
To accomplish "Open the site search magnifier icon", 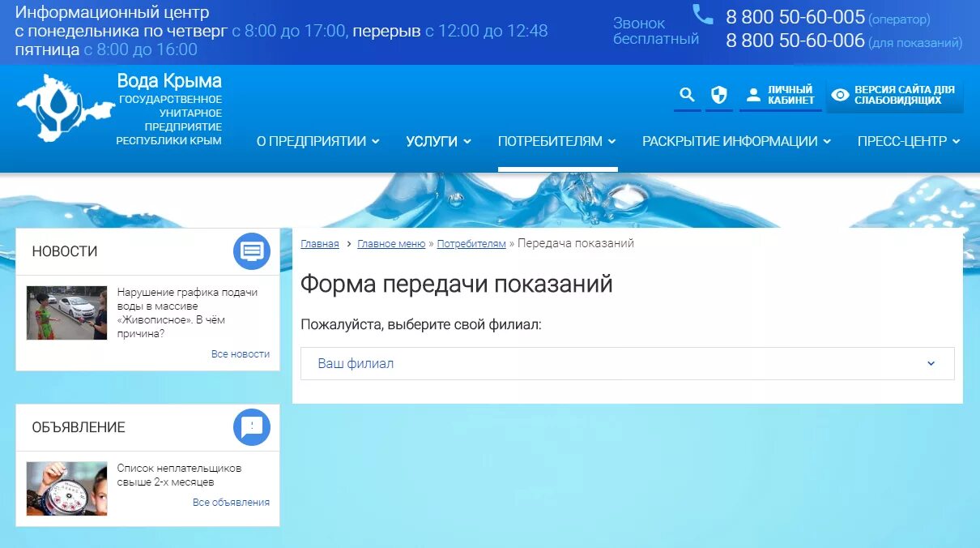I will (686, 93).
